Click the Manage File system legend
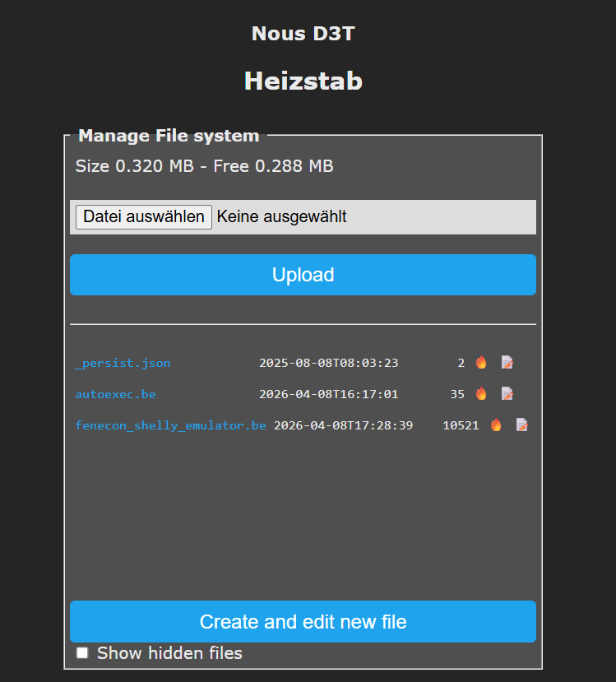Screen dimensions: 616x682 [169, 136]
